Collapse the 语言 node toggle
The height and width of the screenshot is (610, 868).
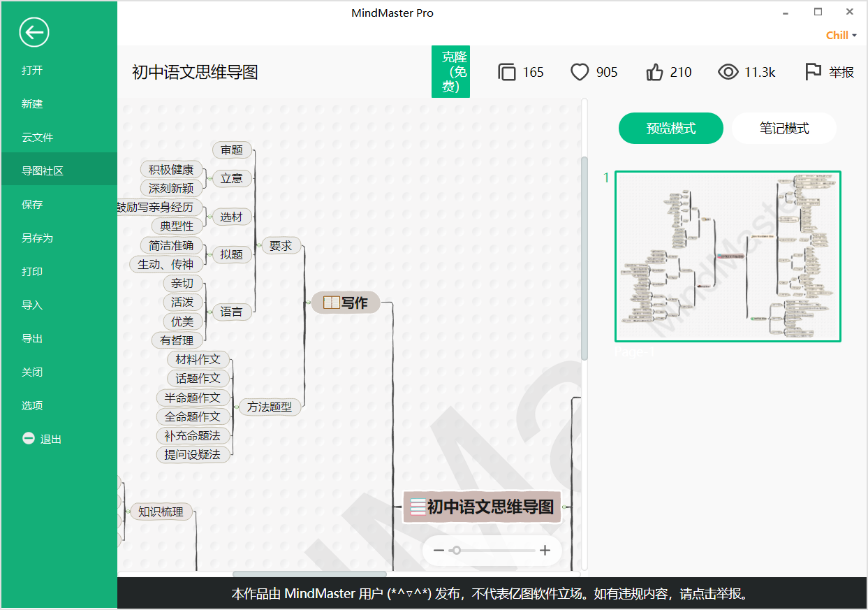[x=209, y=312]
